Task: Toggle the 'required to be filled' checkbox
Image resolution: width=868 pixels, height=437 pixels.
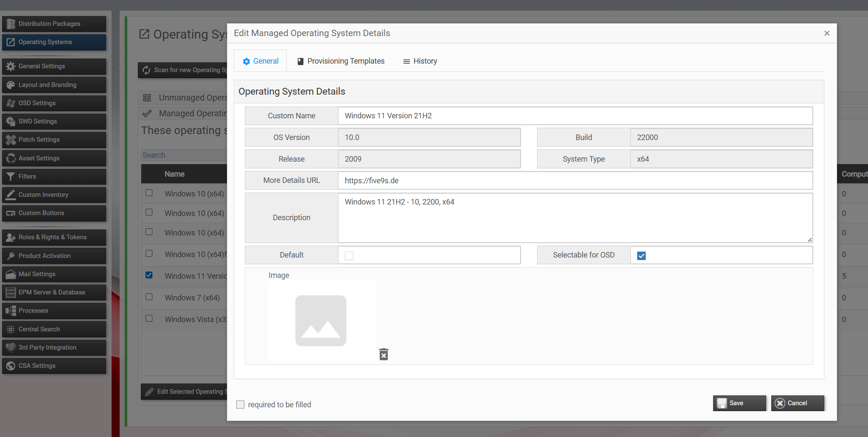Action: tap(241, 405)
